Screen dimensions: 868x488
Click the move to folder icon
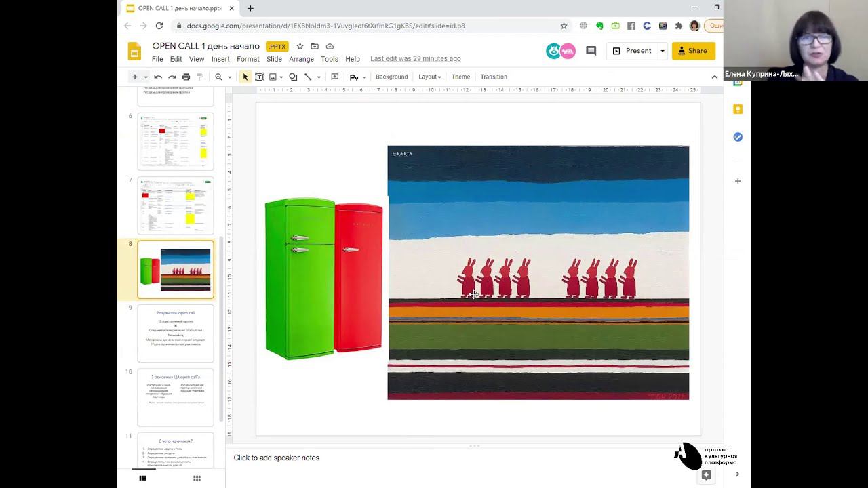pos(315,46)
